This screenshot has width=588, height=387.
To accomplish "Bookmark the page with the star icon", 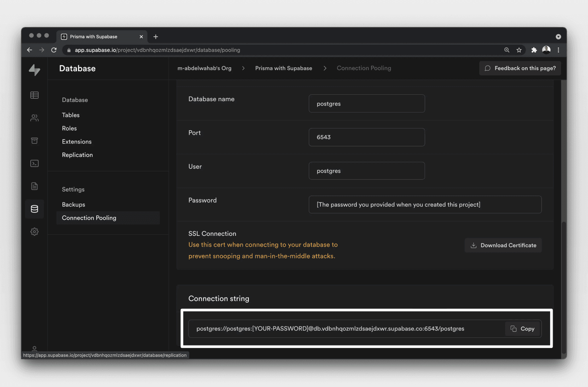I will (519, 50).
